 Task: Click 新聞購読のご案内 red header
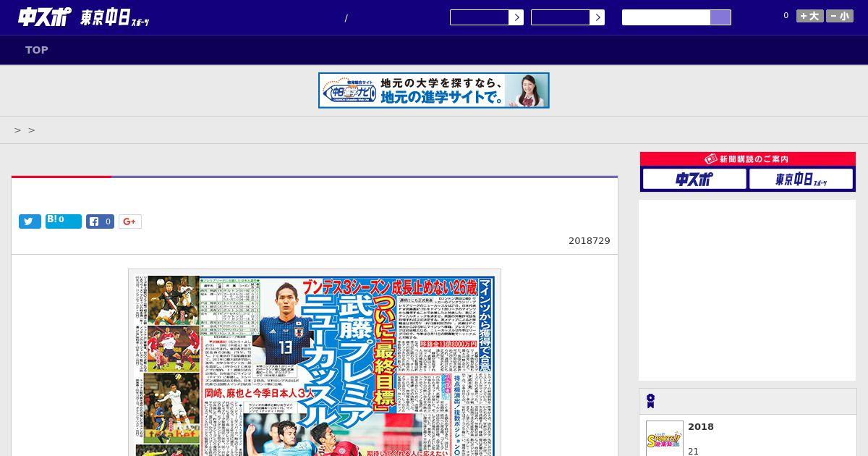coord(748,159)
